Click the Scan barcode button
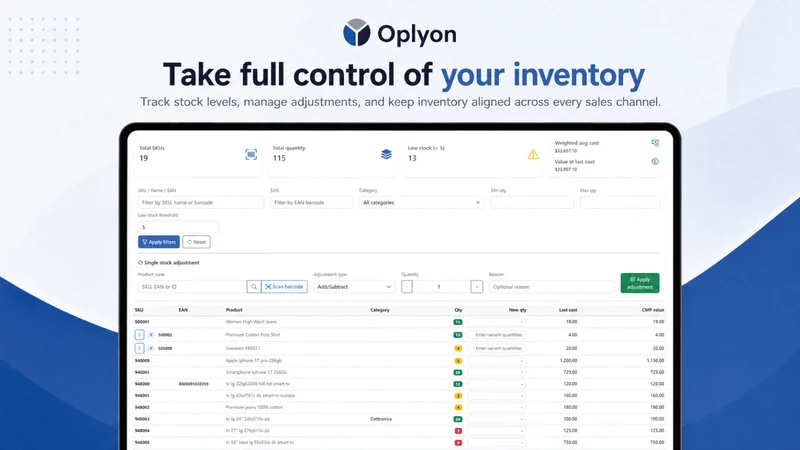 [x=284, y=287]
